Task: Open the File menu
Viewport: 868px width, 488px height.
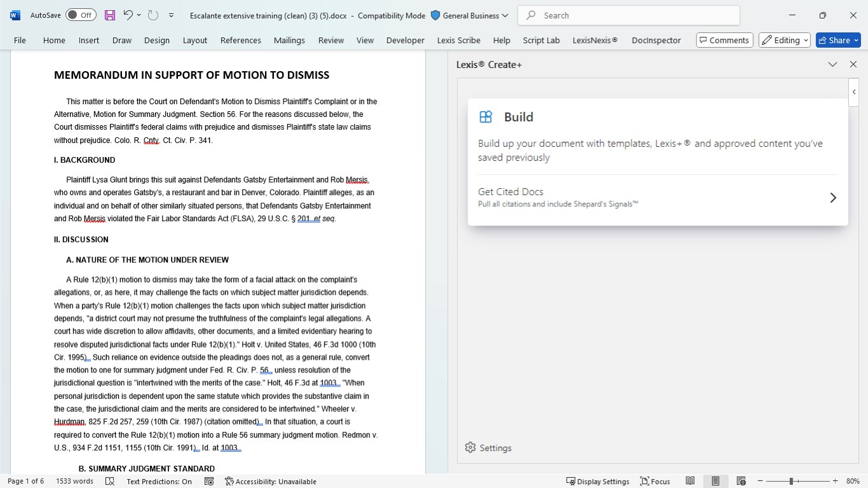Action: (x=20, y=40)
